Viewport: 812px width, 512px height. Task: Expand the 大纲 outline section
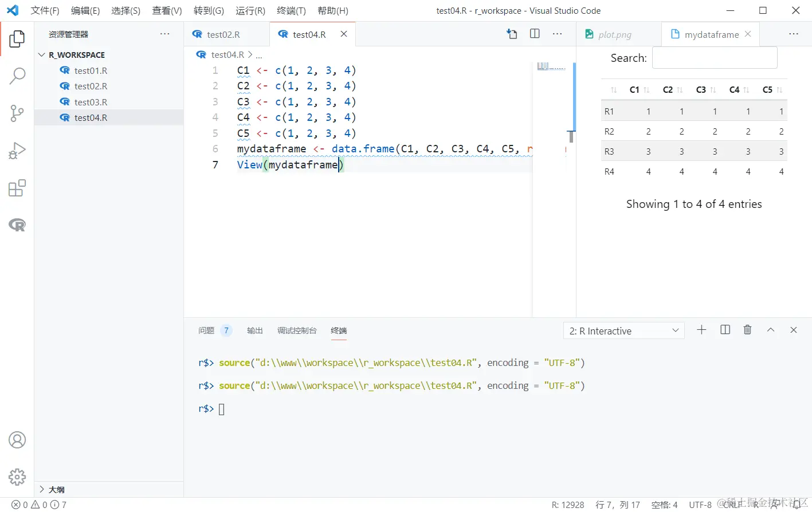(x=109, y=490)
